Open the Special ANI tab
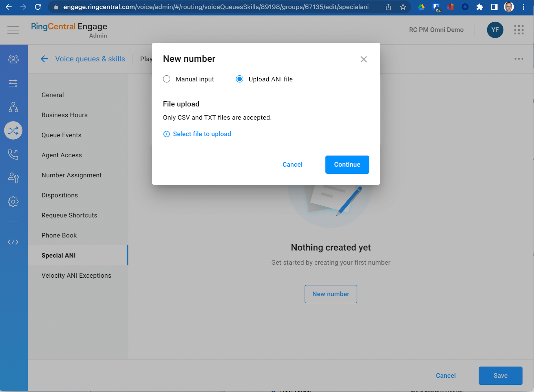Screen dimensions: 534x392 [78, 255]
